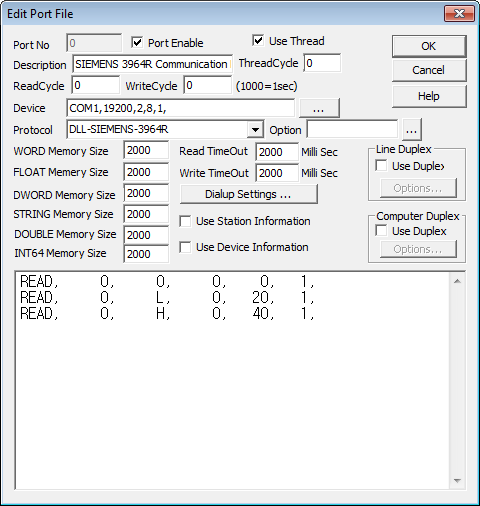Click the Read TimeOut input field

click(x=277, y=152)
